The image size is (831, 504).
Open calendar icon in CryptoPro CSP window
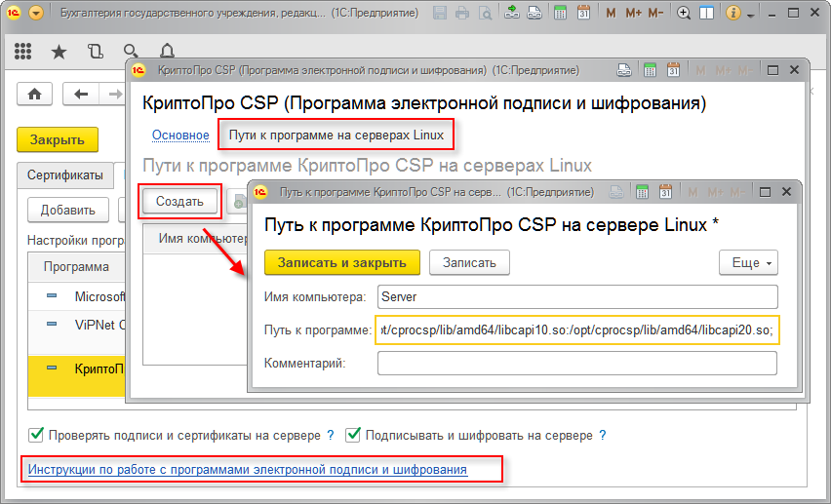[x=673, y=70]
